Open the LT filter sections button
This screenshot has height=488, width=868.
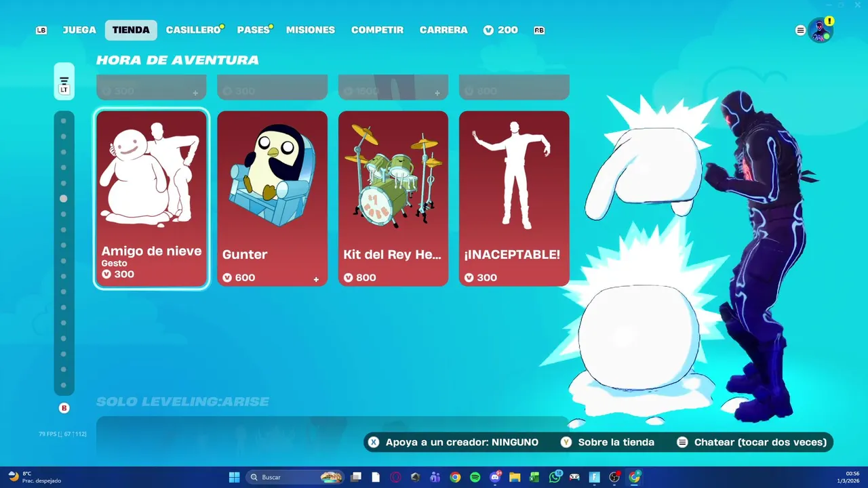(64, 81)
